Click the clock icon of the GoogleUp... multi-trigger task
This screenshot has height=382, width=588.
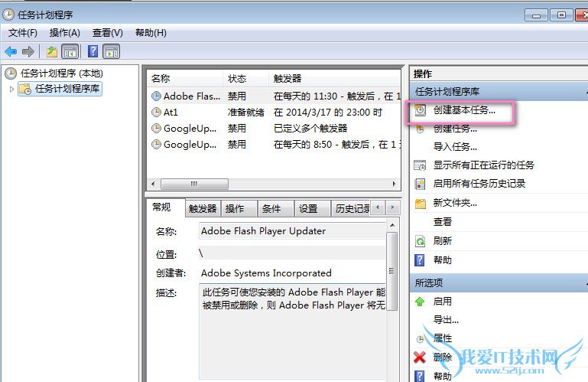coord(156,128)
